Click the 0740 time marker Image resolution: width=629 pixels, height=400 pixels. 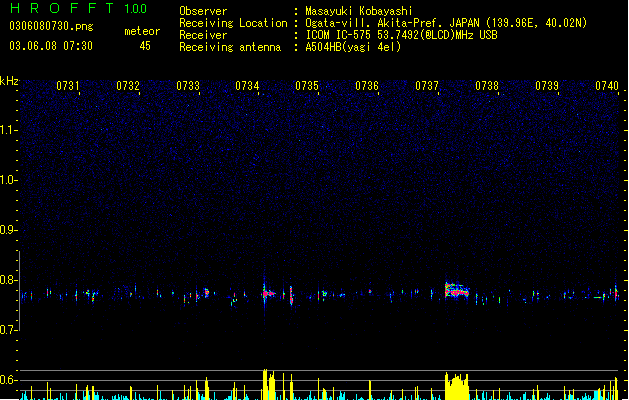607,86
